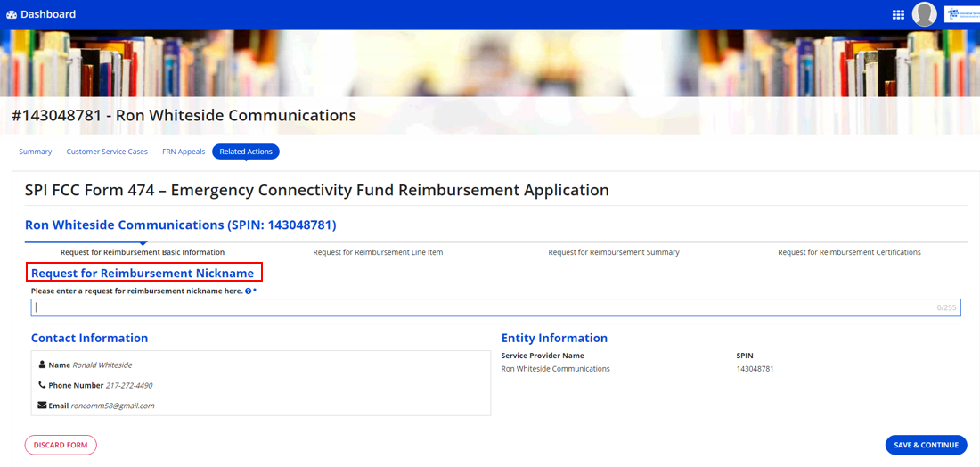Select the Related Actions tab
The image size is (980, 467).
(x=246, y=152)
